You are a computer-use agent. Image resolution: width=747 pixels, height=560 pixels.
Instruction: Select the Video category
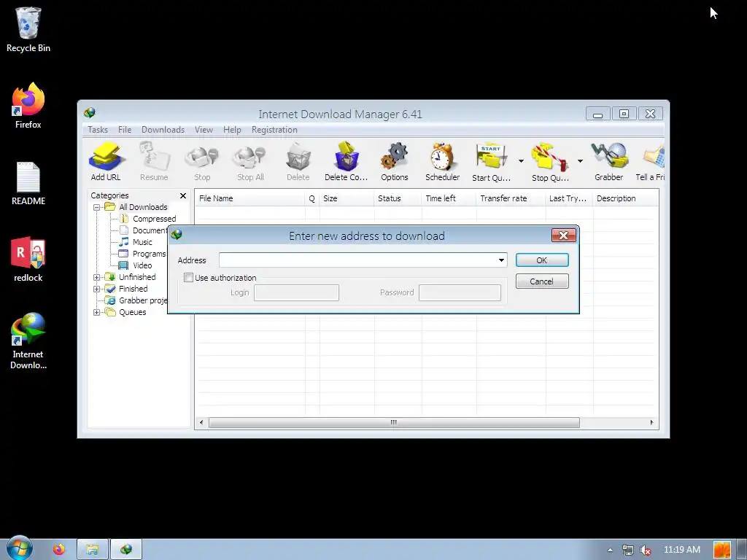136,265
